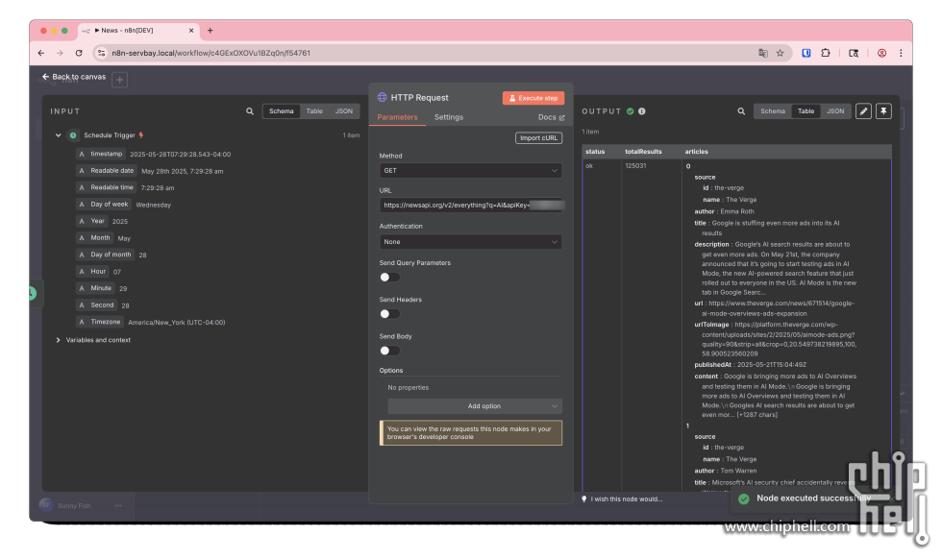Viewport: 942px width, 560px height.
Task: Open the Method dropdown showing GET
Action: (470, 170)
